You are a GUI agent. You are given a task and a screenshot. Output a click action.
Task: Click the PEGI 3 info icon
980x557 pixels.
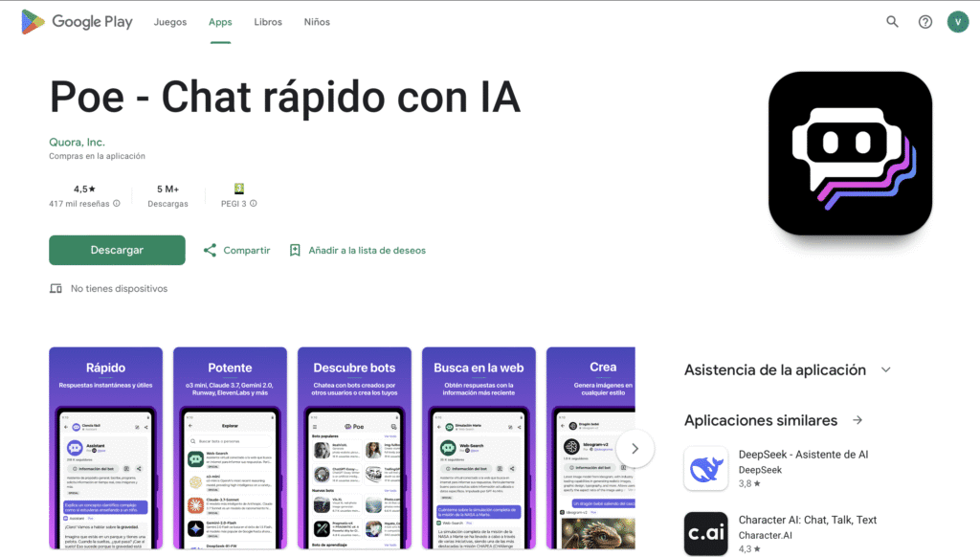[253, 203]
